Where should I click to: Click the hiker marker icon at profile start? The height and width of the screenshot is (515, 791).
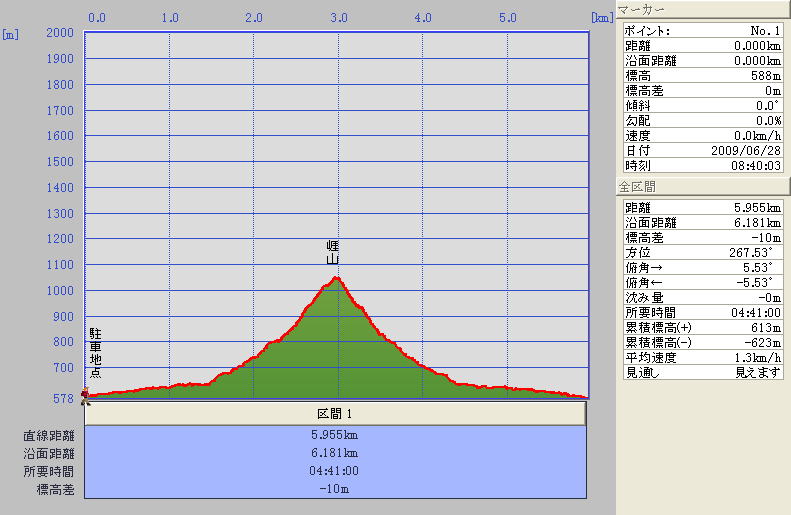coord(86,396)
